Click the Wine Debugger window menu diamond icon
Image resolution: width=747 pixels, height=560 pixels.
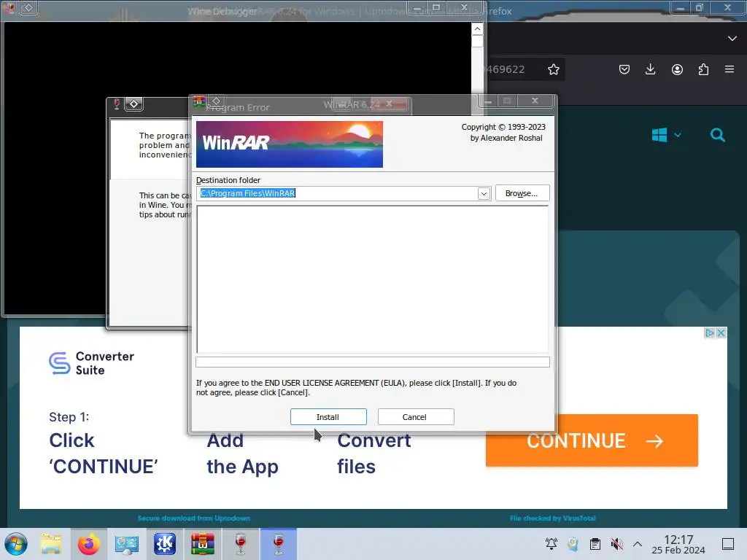click(28, 7)
